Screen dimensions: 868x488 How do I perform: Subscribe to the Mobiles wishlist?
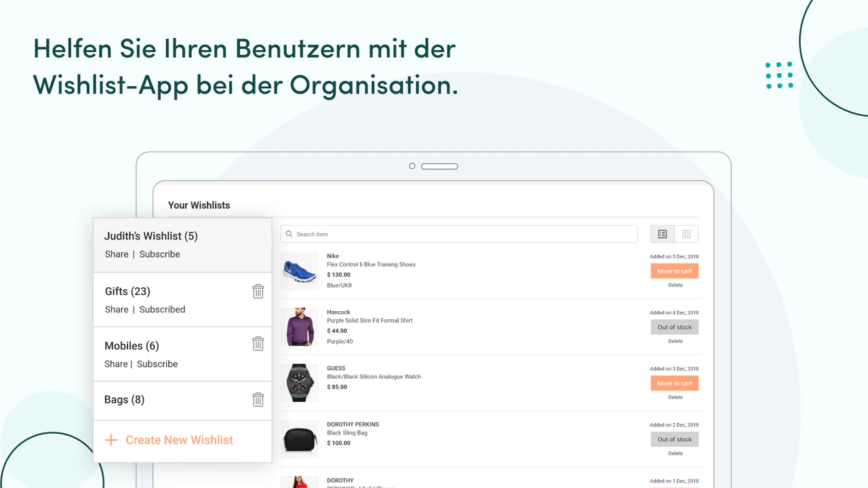(x=157, y=364)
